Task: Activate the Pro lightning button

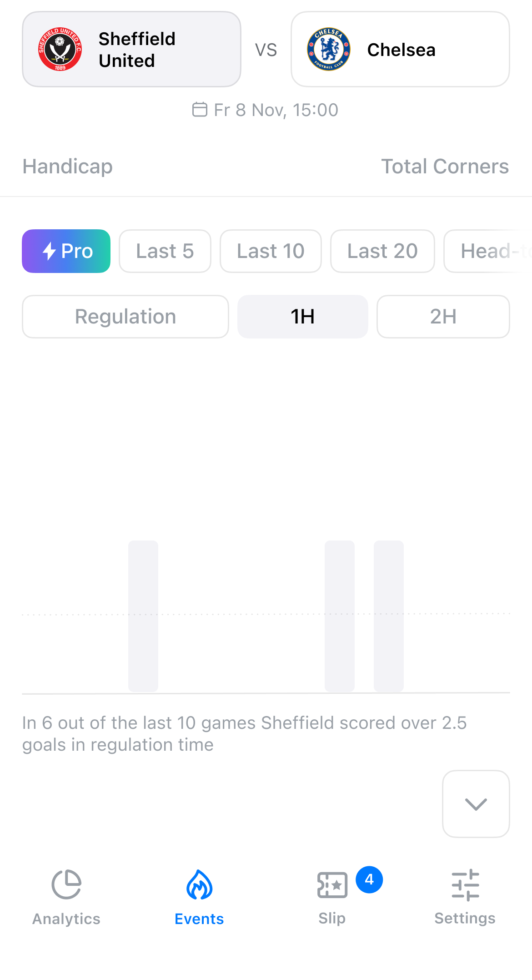Action: 66,251
